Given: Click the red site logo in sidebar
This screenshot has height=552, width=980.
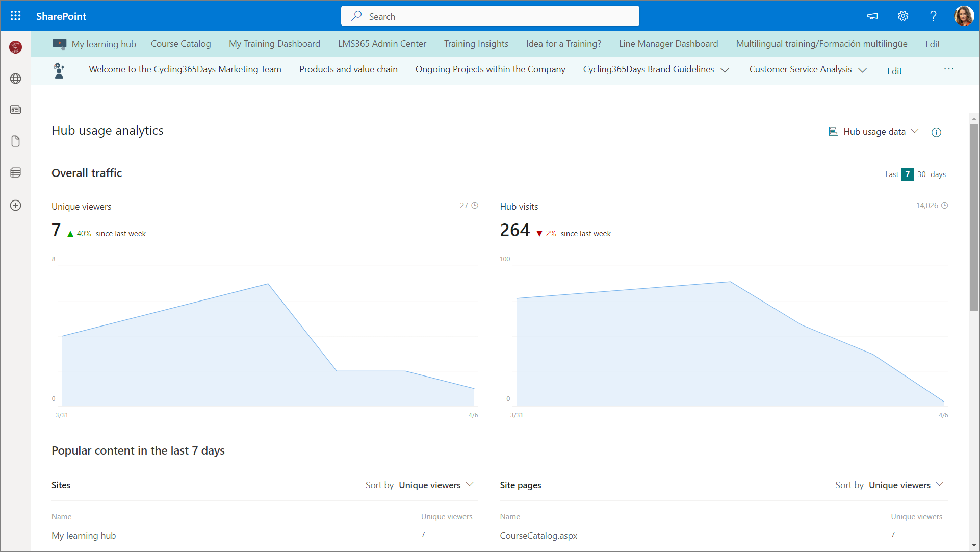Looking at the screenshot, I should (15, 47).
